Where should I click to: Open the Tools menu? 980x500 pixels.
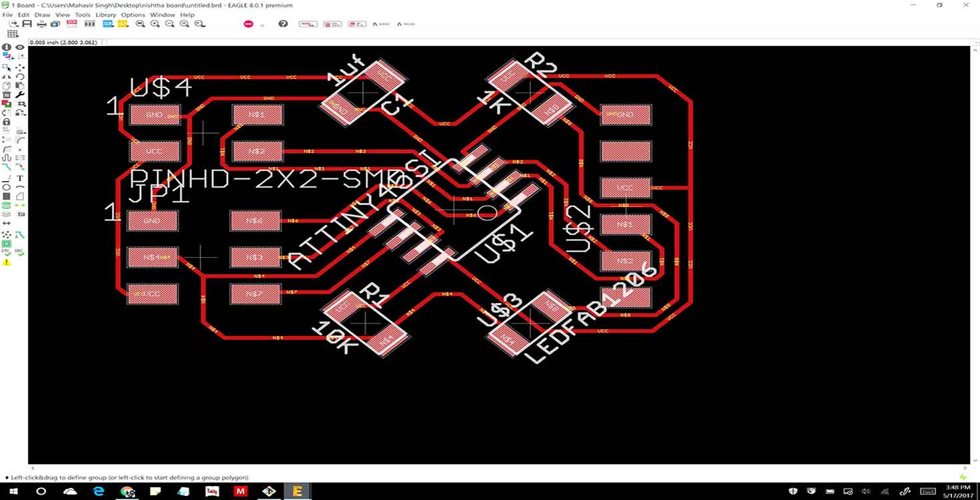point(83,15)
